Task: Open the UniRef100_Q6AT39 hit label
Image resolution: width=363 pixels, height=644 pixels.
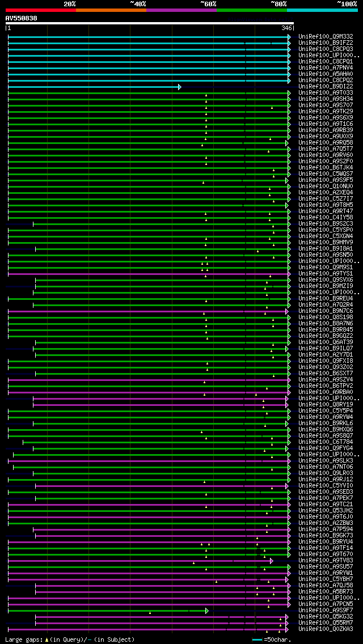Action: pyautogui.click(x=326, y=342)
